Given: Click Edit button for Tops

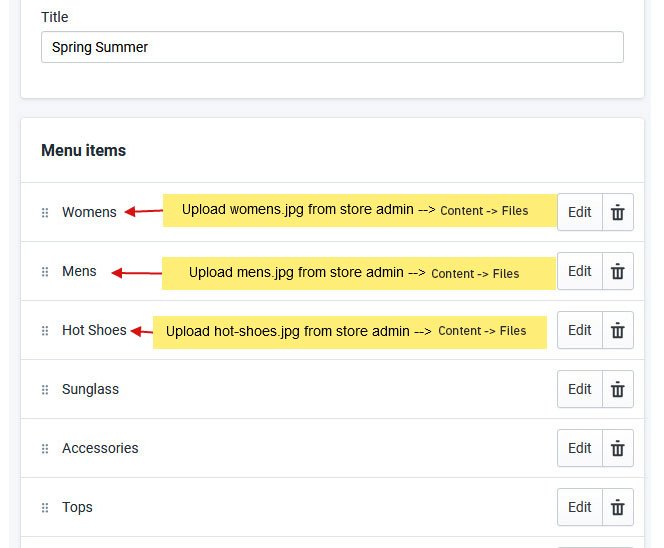Looking at the screenshot, I should pyautogui.click(x=580, y=507).
